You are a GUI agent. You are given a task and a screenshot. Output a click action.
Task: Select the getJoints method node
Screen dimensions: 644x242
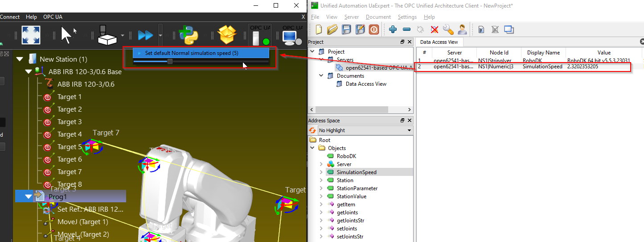click(x=347, y=213)
